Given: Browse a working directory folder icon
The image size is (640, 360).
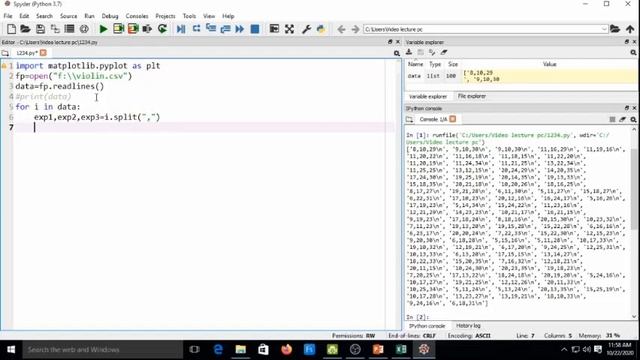Looking at the screenshot, I should point(615,29).
